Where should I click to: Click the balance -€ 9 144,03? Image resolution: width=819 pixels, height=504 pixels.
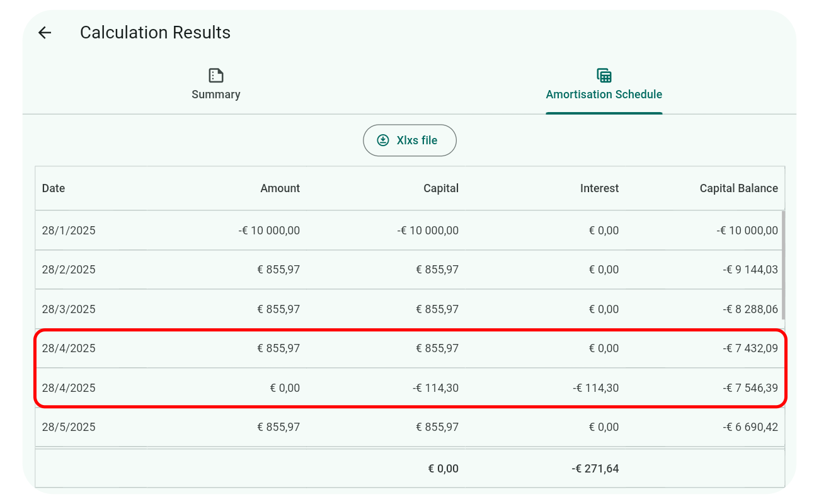(750, 270)
